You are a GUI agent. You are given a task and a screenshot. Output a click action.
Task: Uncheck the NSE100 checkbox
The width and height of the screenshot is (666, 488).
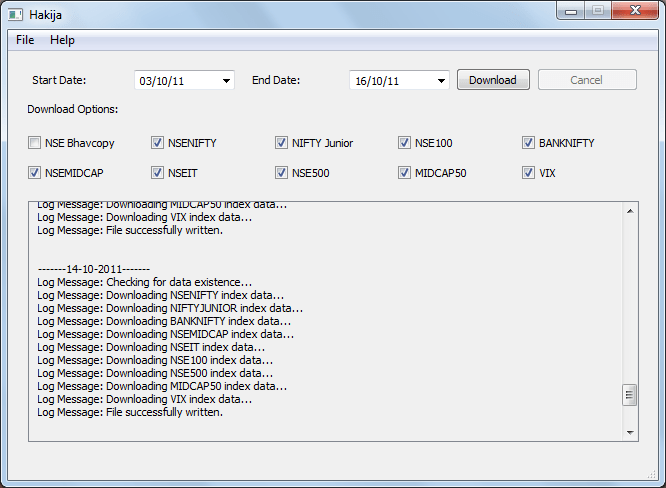[404, 143]
